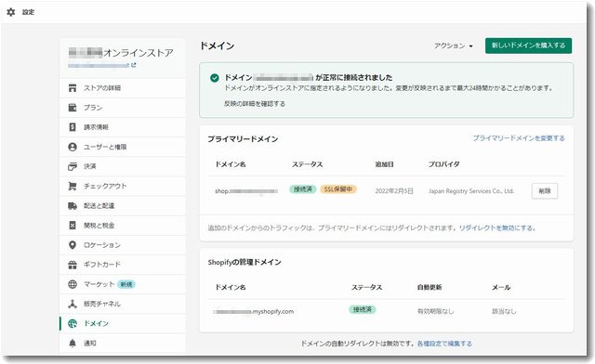Click the plan icon in sidebar
The width and height of the screenshot is (595, 364).
[73, 108]
